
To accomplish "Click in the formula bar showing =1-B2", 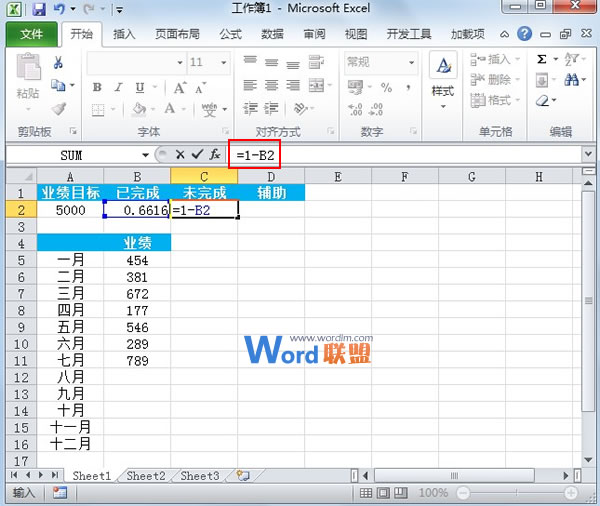I will pyautogui.click(x=420, y=155).
